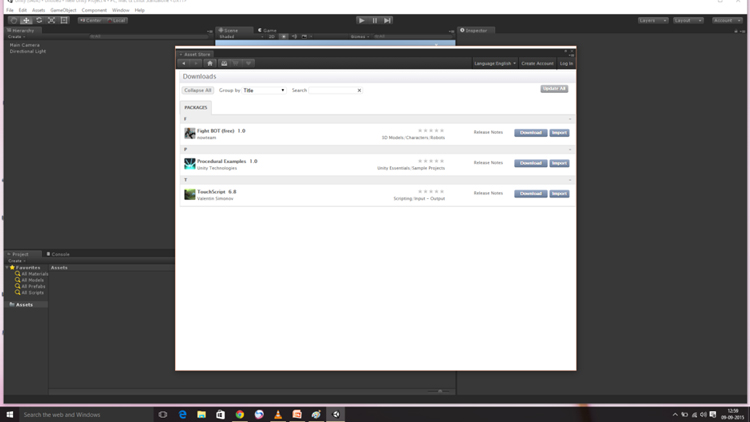Viewport: 750px width, 422px height.
Task: Open Asset Store home page
Action: [210, 63]
